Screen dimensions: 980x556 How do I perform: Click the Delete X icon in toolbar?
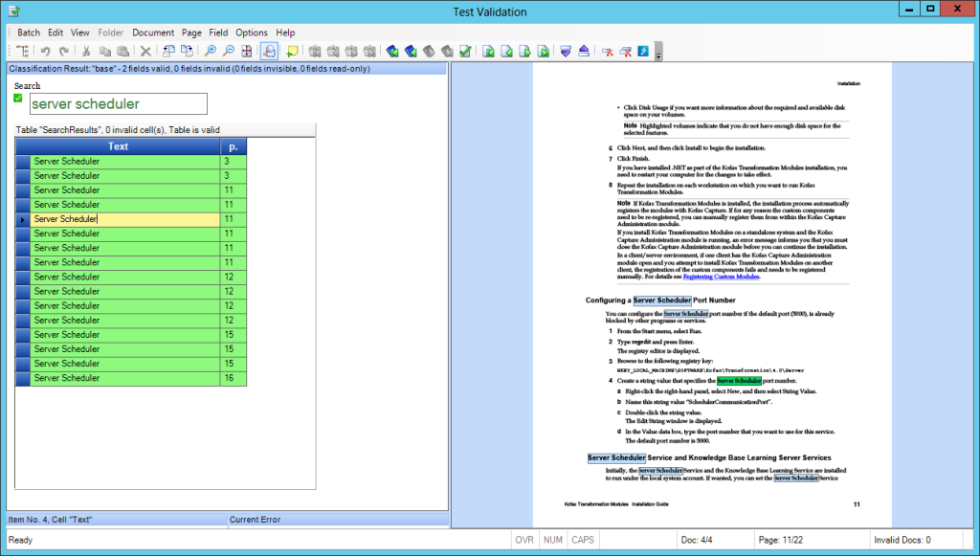click(145, 52)
